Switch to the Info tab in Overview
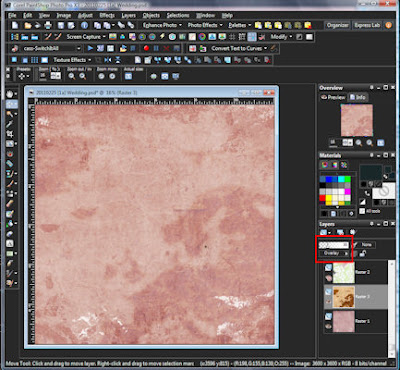Screen dimensions: 400x370 (357, 97)
